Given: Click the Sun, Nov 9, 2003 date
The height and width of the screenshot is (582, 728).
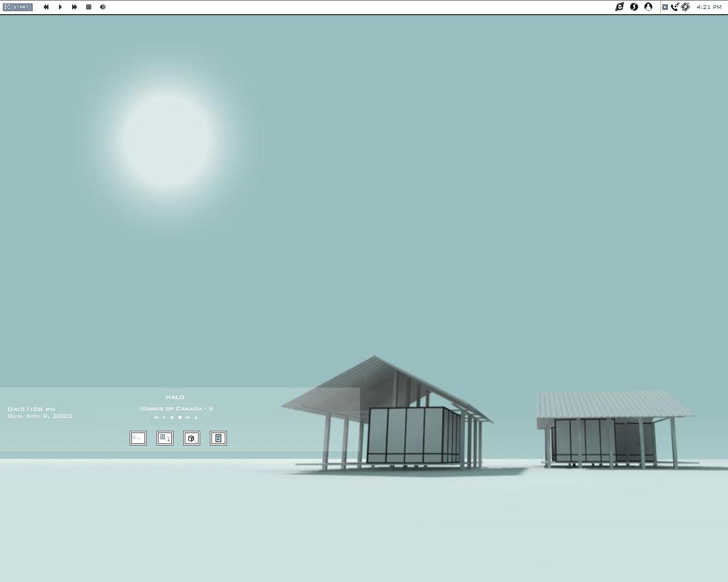Looking at the screenshot, I should 40,416.
